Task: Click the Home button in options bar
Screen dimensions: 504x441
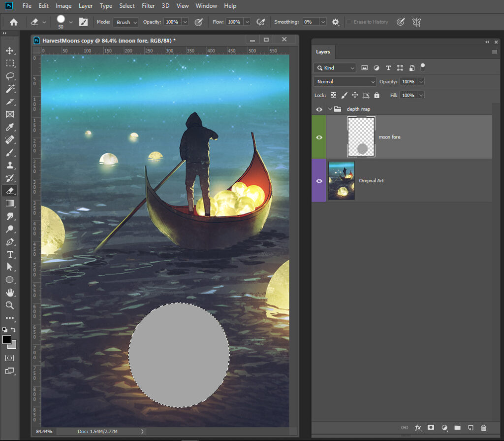Action: tap(14, 22)
